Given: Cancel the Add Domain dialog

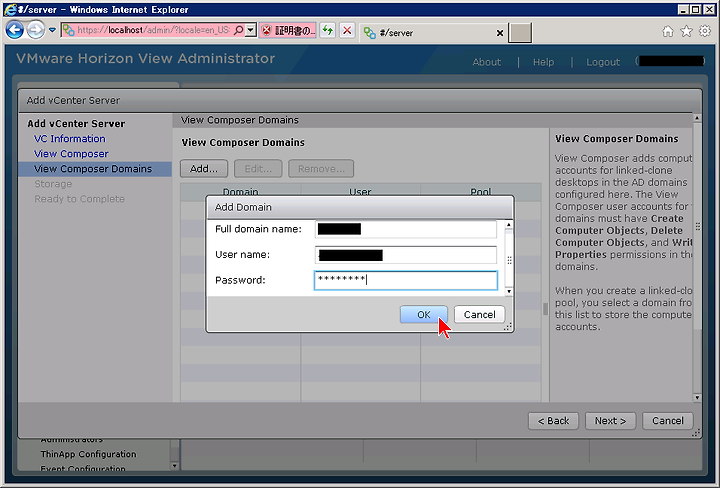Looking at the screenshot, I should pos(479,314).
